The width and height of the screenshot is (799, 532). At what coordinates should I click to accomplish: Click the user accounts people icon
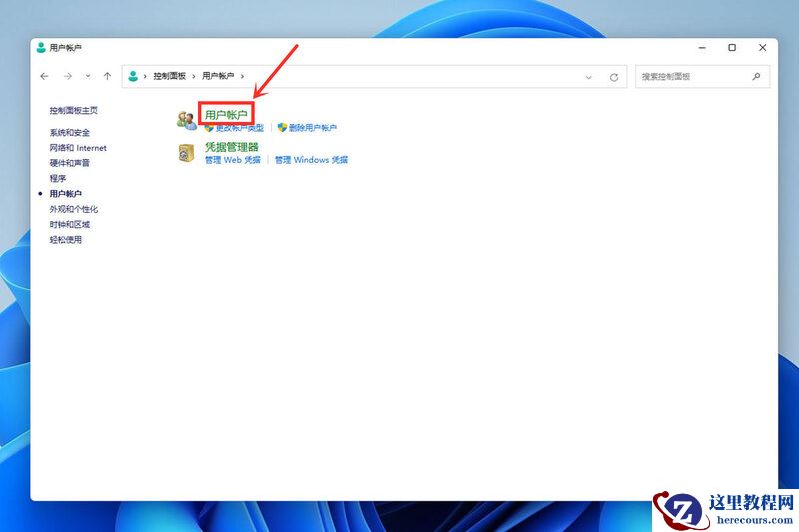[187, 120]
